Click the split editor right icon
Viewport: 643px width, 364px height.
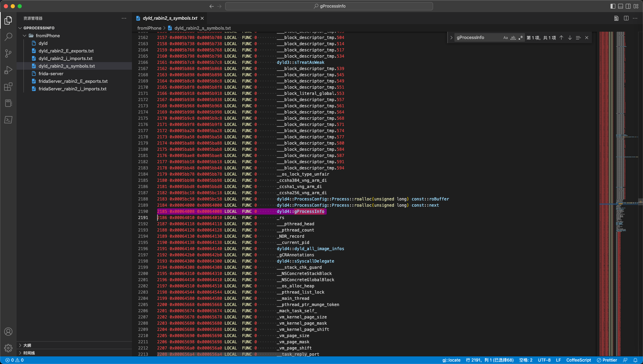[x=626, y=18]
